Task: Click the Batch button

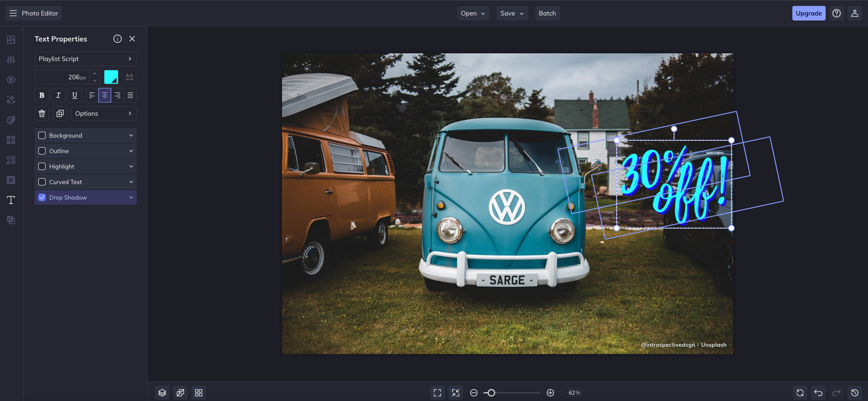Action: click(x=547, y=13)
